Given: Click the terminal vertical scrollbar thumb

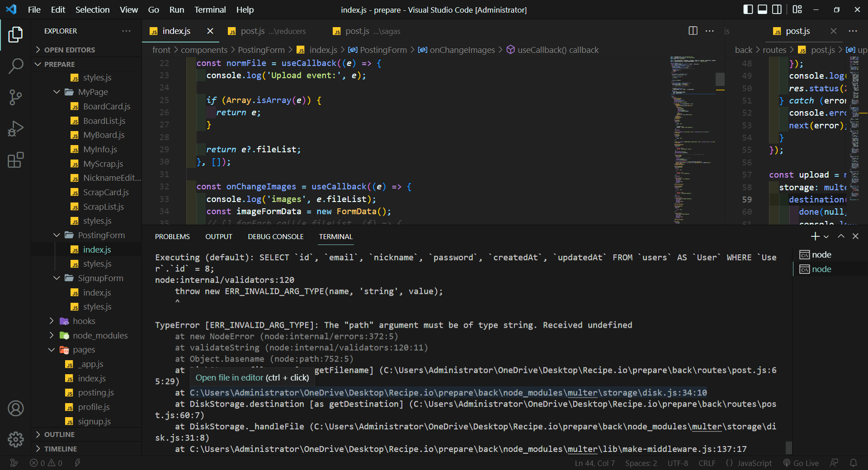Looking at the screenshot, I should [789, 447].
